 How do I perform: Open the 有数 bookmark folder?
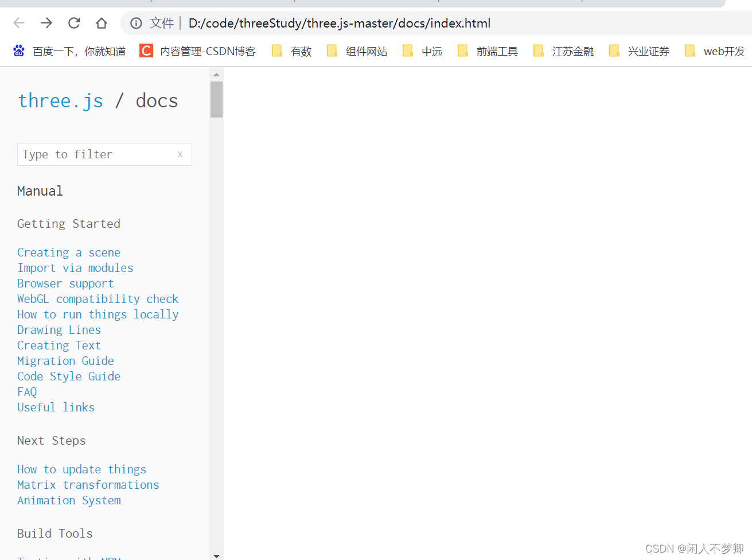292,51
